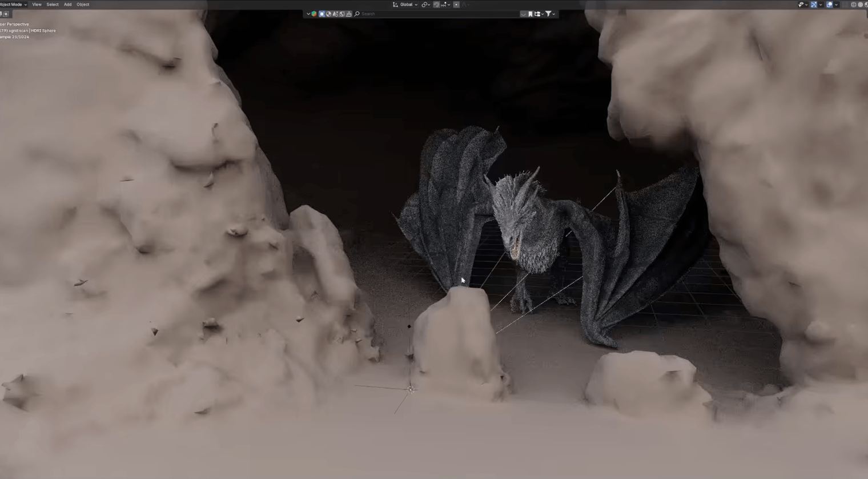Open the gizmo options dropdown

821,5
